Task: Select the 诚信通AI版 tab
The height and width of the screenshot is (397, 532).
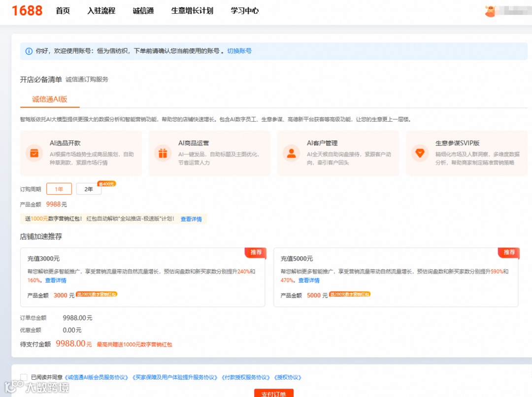Action: (50, 99)
